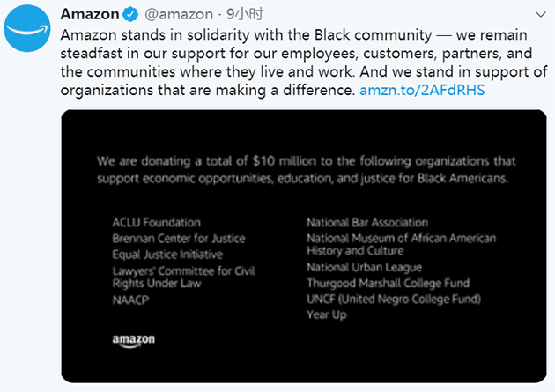
Task: Click 'UNCF (United Negro College Fund)' text
Action: [394, 300]
